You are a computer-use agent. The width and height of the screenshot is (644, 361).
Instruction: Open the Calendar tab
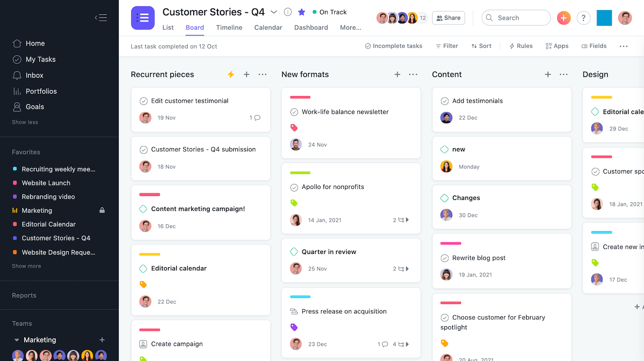coord(268,28)
